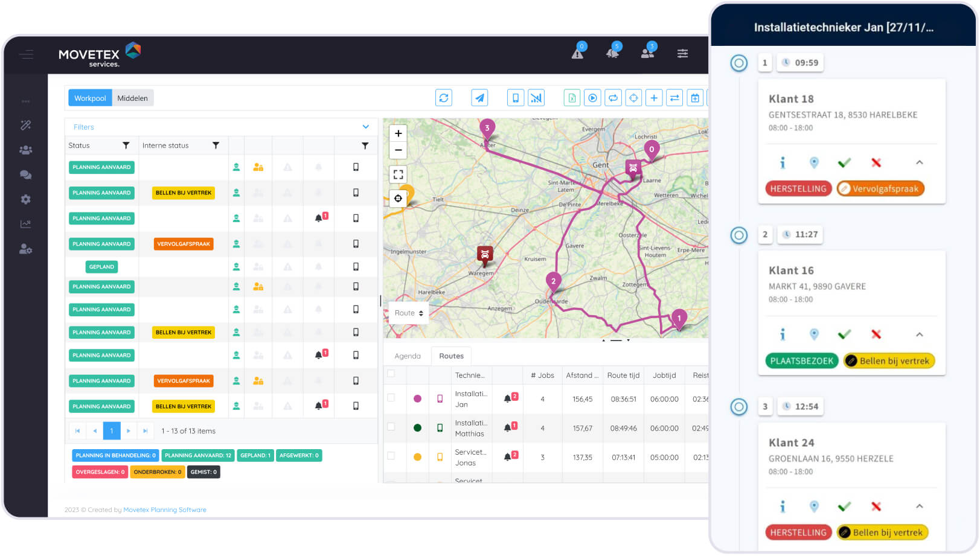This screenshot has height=556, width=980.
Task: Open the users group sidebar item
Action: point(25,150)
